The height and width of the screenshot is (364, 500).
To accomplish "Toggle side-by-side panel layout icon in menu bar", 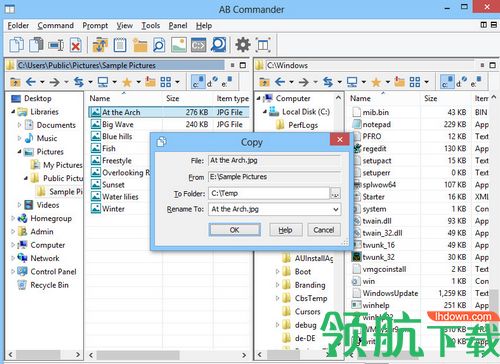I will tap(484, 25).
